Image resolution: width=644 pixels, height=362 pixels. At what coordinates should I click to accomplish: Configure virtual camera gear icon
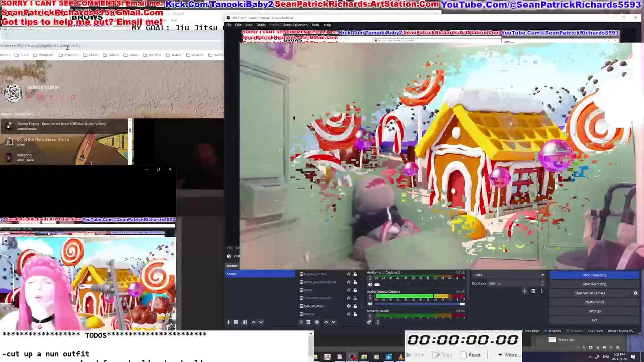635,293
